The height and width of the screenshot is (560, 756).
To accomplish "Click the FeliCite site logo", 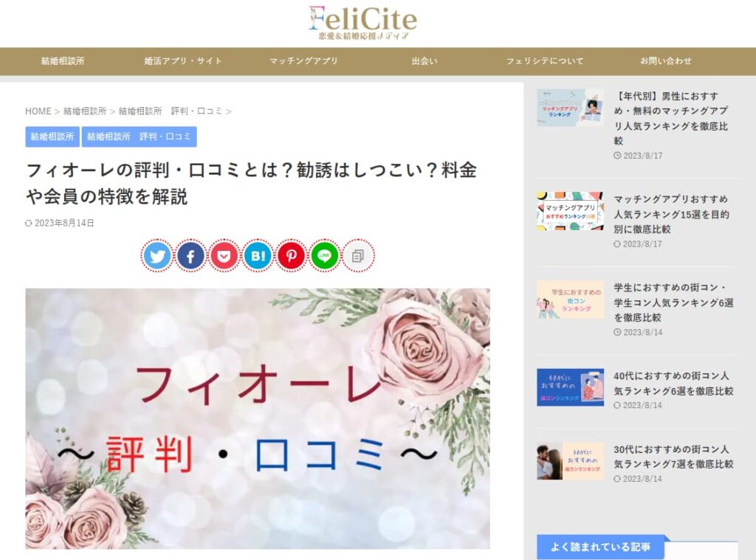I will click(363, 22).
